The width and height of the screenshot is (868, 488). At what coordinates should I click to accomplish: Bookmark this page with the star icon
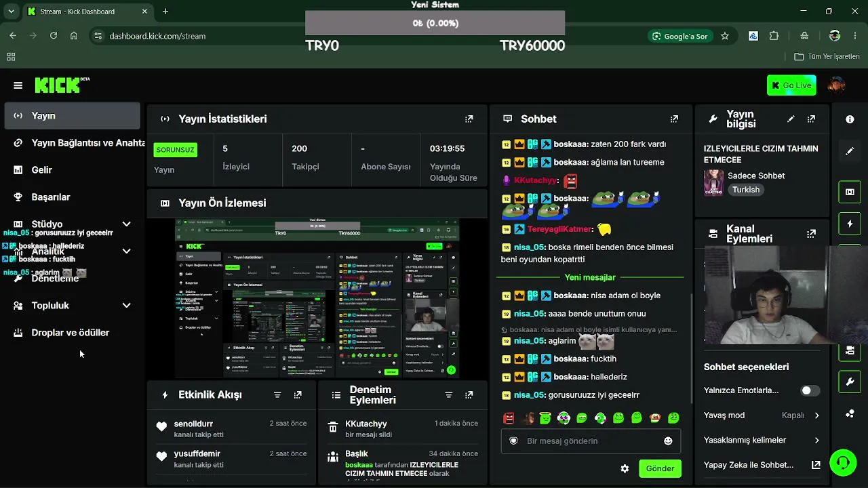coord(725,36)
